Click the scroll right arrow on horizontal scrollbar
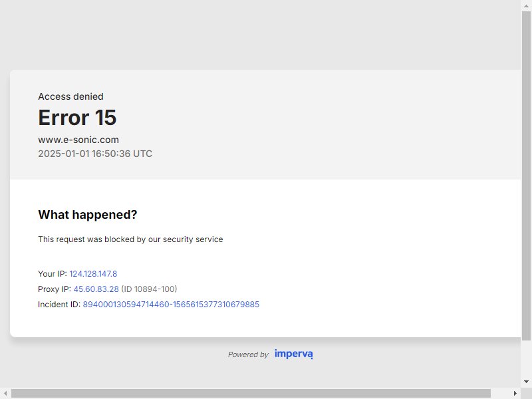Screen dimensions: 532x399 [515, 393]
